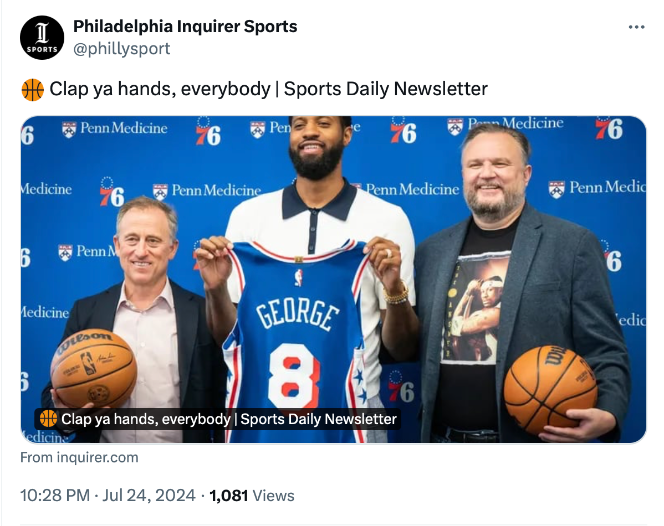
Task: Click the basketball emoji in the tweet text
Action: coord(32,89)
